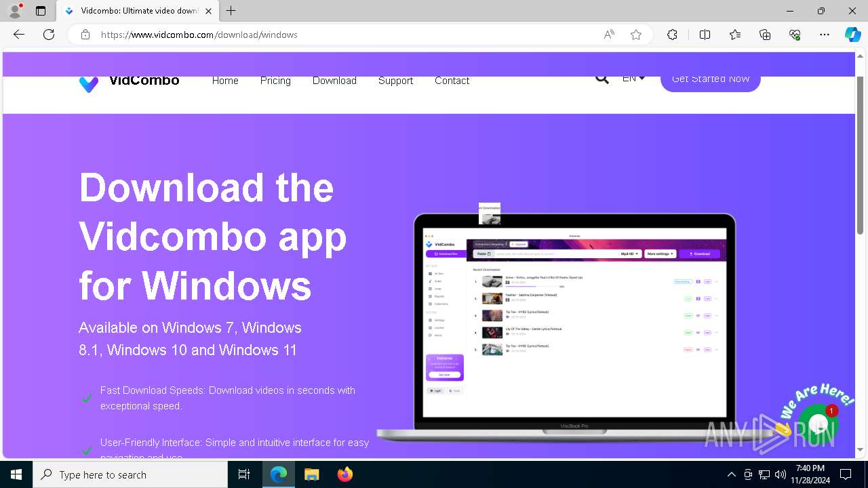Click 'Fast Download Speeds' feature text
Image resolution: width=868 pixels, height=488 pixels.
[228, 398]
